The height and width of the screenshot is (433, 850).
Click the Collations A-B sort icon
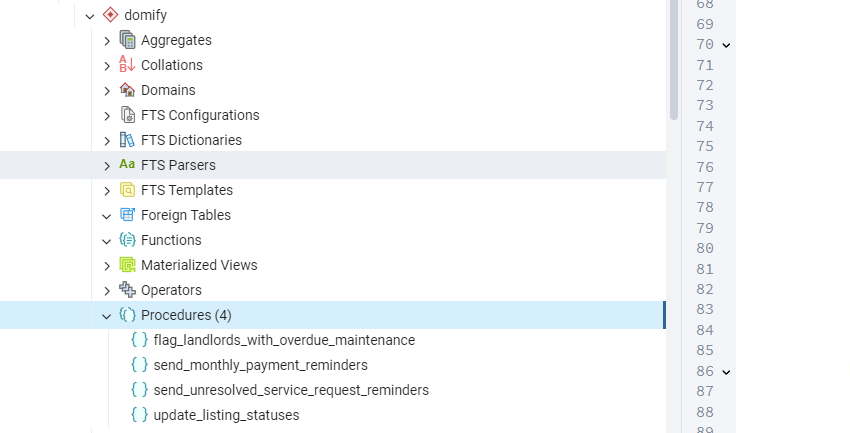pos(127,65)
